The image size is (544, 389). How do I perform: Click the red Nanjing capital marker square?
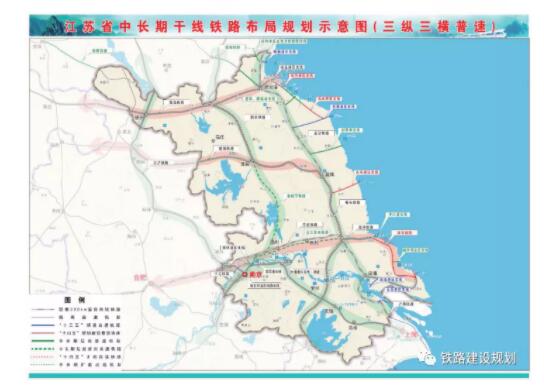click(245, 274)
